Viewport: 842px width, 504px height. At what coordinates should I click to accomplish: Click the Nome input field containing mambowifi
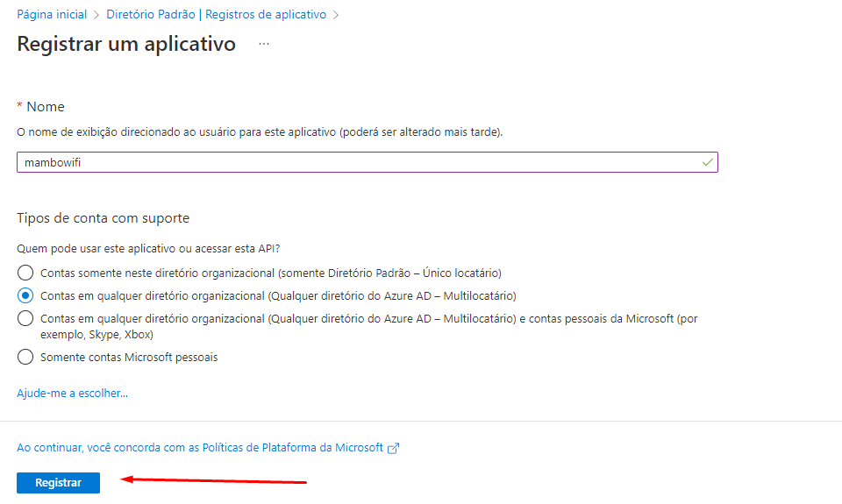coord(367,162)
